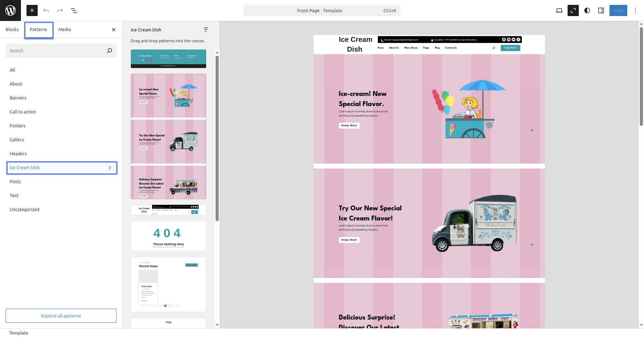The height and width of the screenshot is (337, 644).
Task: Open the Document Overview list icon
Action: tap(74, 10)
